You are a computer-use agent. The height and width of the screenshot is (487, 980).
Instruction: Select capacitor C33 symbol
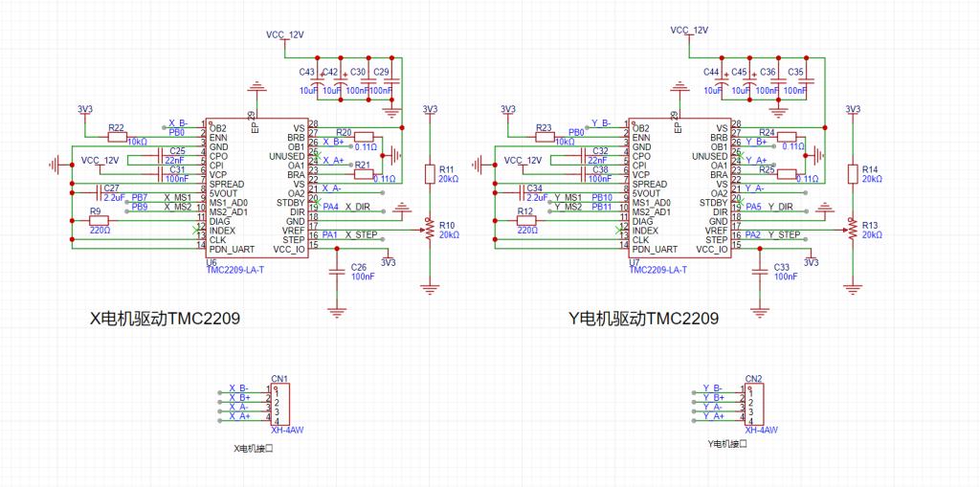pos(759,271)
